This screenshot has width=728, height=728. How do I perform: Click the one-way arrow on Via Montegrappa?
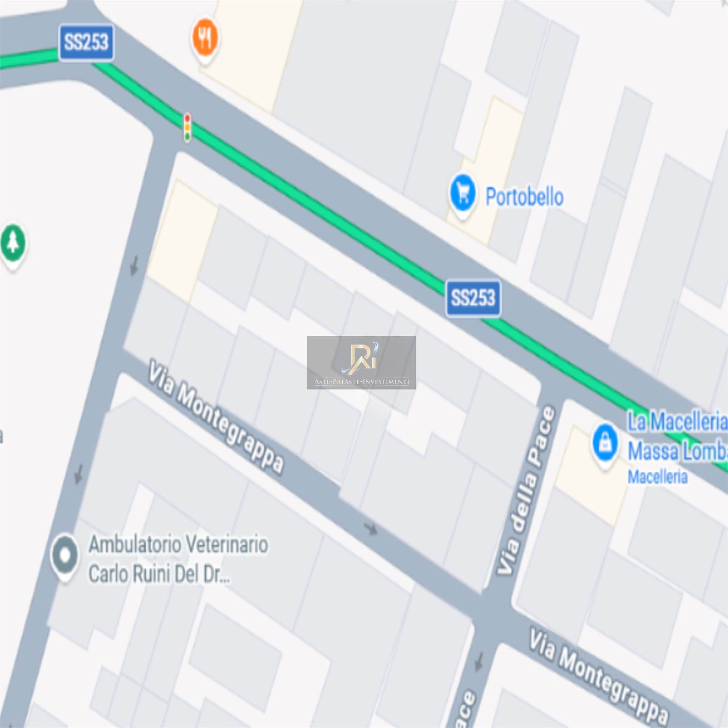point(371,529)
